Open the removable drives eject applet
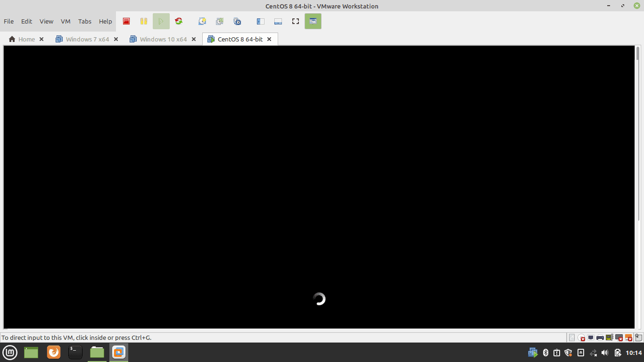Image resolution: width=644 pixels, height=362 pixels. click(581, 353)
